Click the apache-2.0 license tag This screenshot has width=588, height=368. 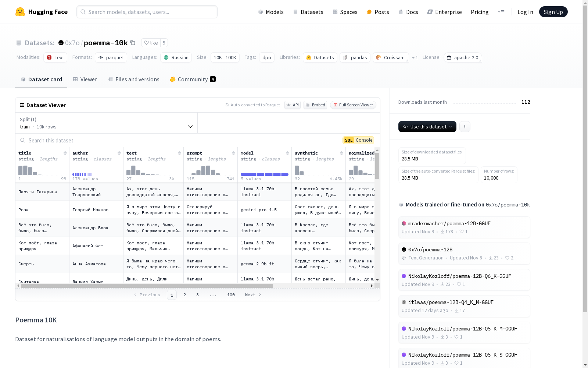(463, 57)
